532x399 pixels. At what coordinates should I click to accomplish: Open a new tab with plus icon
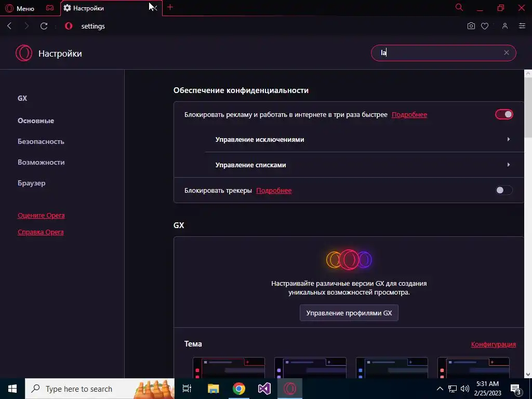tap(170, 7)
